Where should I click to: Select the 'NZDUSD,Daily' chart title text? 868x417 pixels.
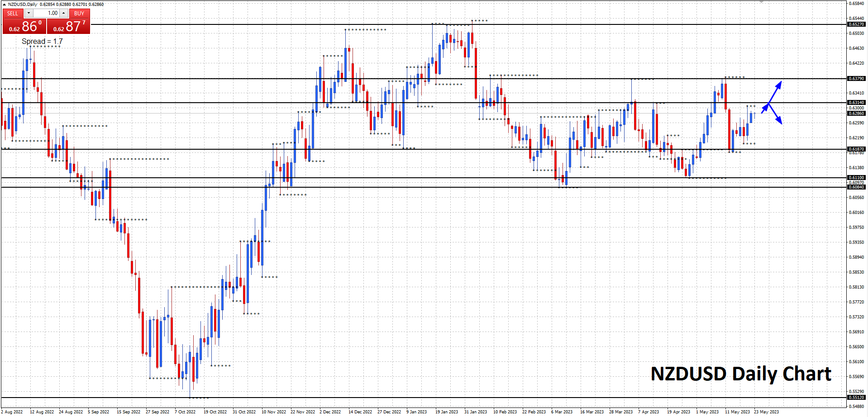23,4
